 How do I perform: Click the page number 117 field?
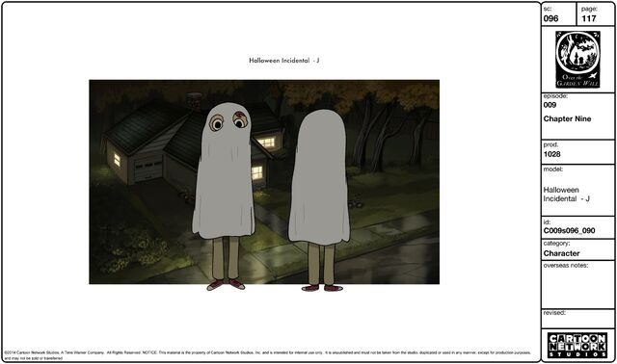(x=596, y=14)
